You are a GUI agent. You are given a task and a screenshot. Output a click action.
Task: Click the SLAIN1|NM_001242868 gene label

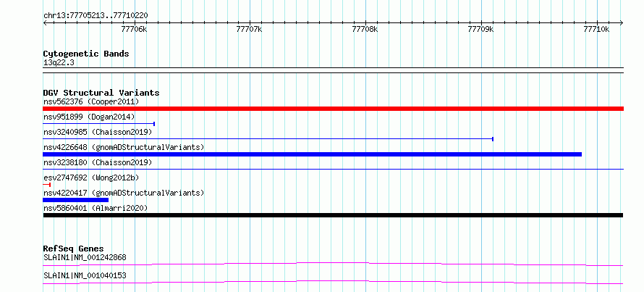click(85, 257)
